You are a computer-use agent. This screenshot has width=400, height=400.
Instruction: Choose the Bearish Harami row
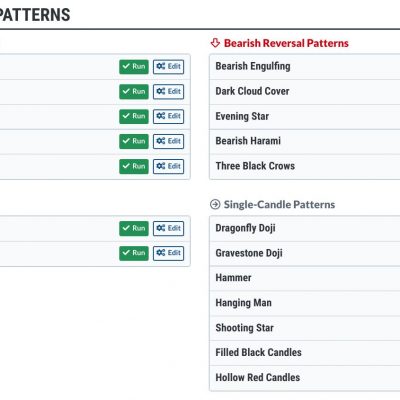coord(304,141)
